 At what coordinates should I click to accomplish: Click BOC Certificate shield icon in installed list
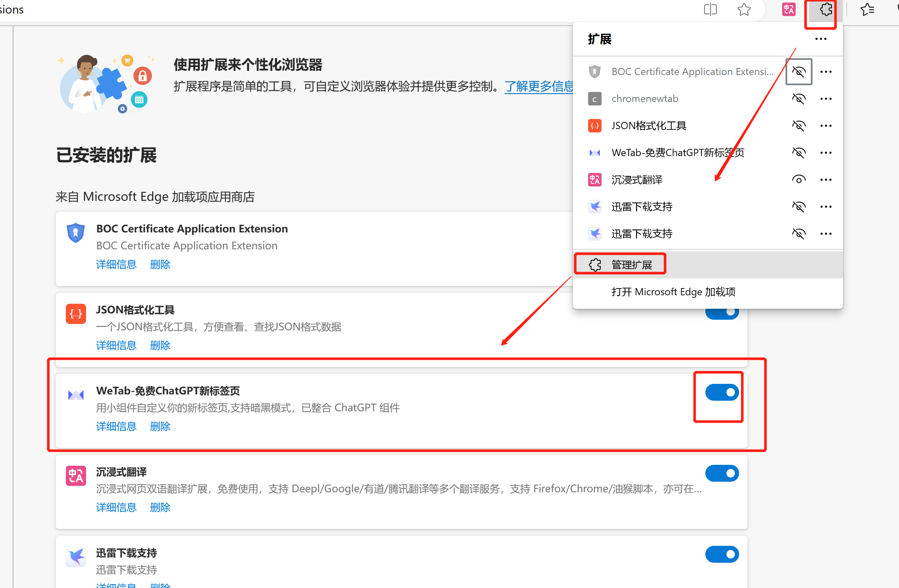[76, 233]
